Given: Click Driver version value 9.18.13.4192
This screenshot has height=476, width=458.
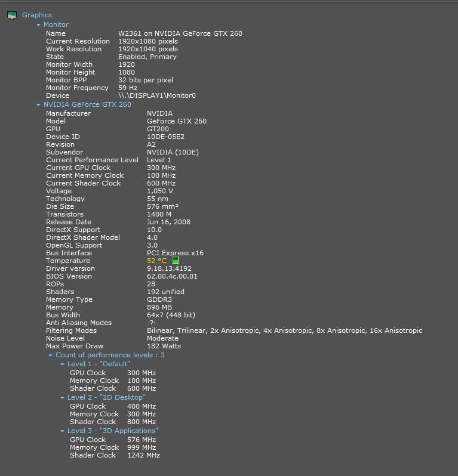Looking at the screenshot, I should pyautogui.click(x=169, y=268).
